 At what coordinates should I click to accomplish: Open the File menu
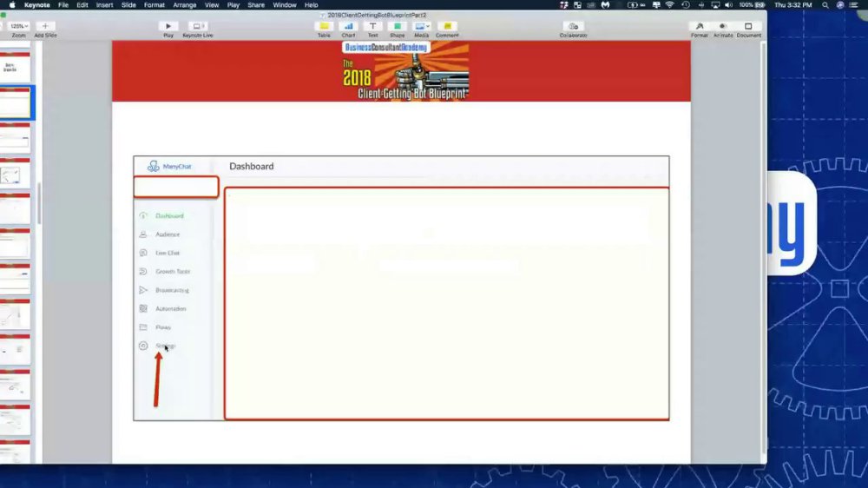point(63,5)
